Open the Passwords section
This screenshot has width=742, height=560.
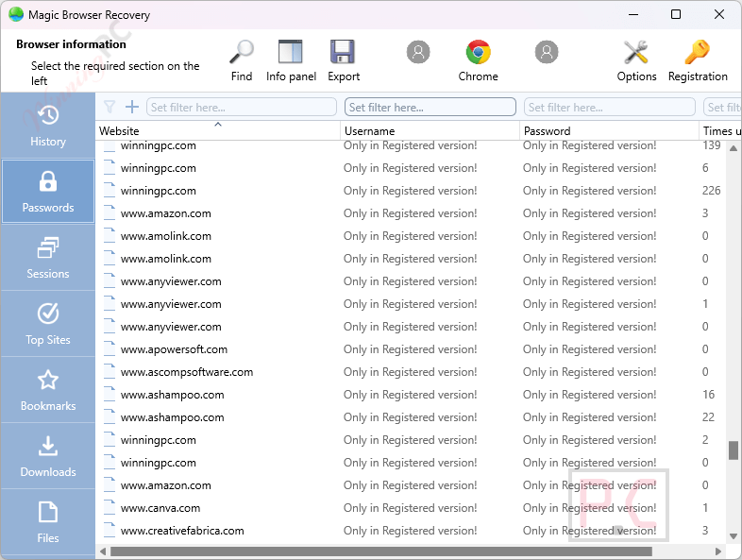tap(48, 192)
